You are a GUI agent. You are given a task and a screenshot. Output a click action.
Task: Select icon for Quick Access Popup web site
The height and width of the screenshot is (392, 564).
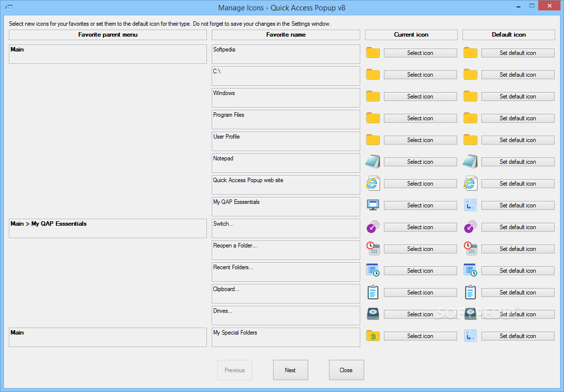point(420,184)
